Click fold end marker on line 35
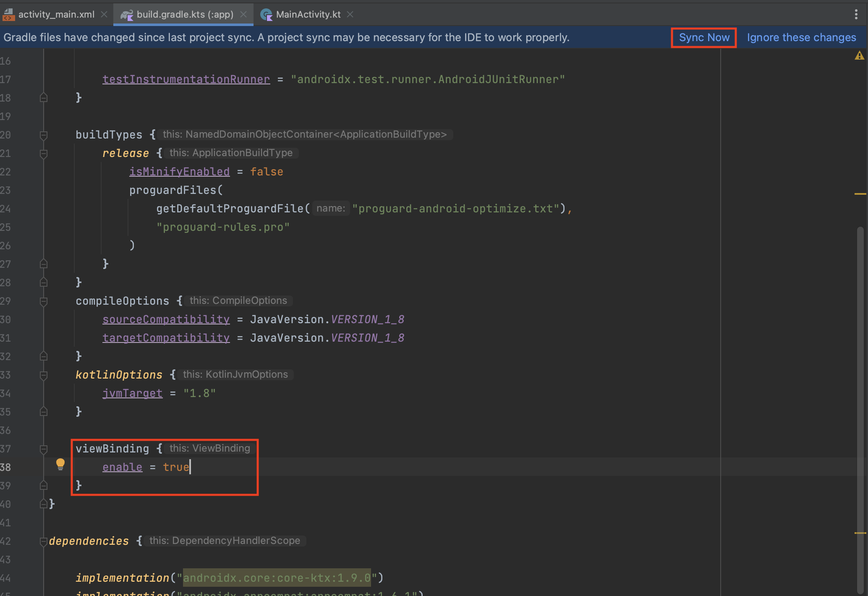This screenshot has width=868, height=596. pyautogui.click(x=43, y=412)
